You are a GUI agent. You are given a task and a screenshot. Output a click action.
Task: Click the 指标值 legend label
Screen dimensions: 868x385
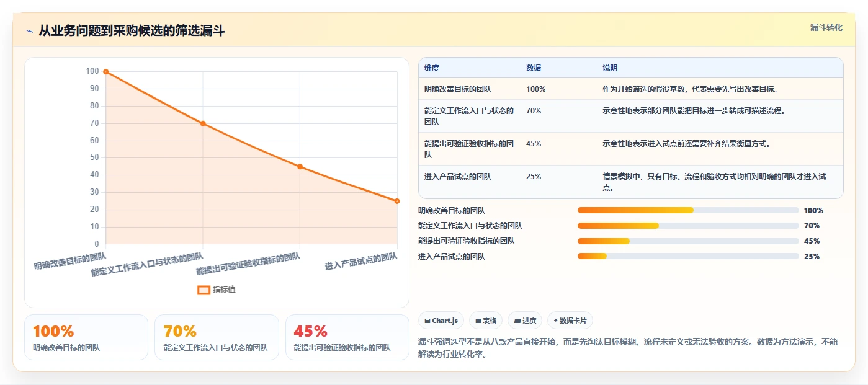coord(225,290)
